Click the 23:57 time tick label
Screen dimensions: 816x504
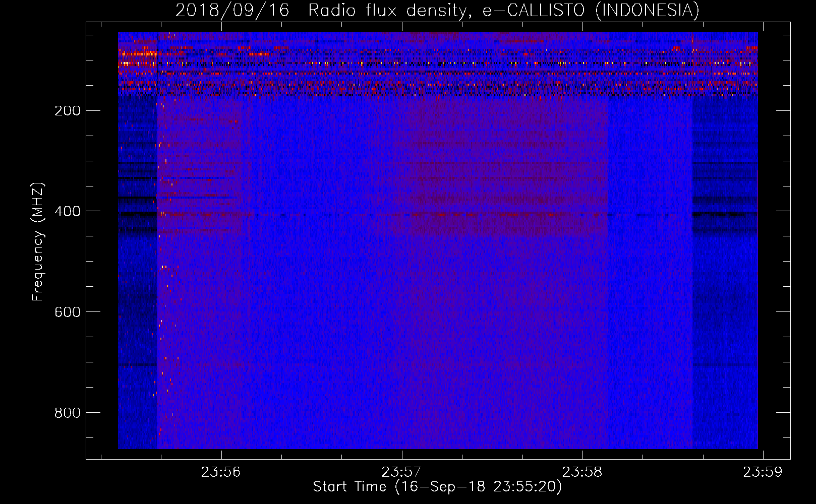[x=401, y=472]
